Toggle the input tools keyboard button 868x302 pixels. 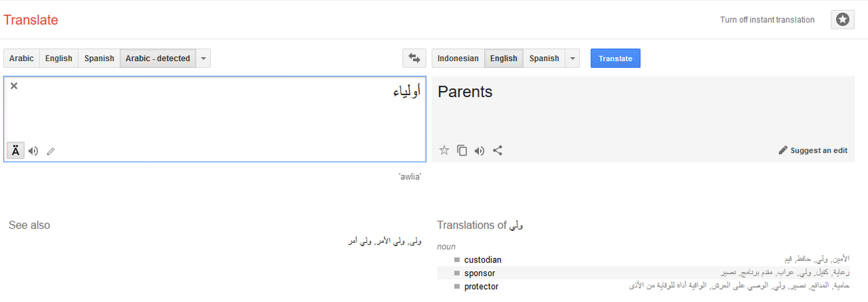pos(16,151)
